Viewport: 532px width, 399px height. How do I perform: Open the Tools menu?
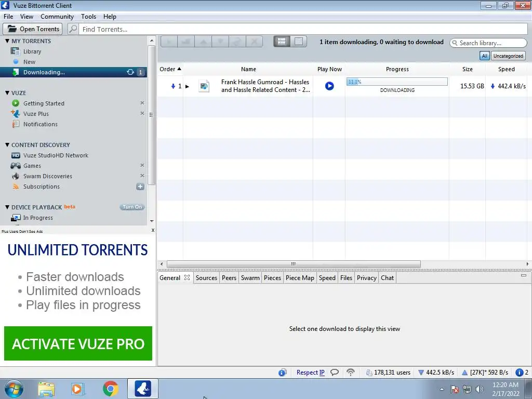pyautogui.click(x=88, y=16)
